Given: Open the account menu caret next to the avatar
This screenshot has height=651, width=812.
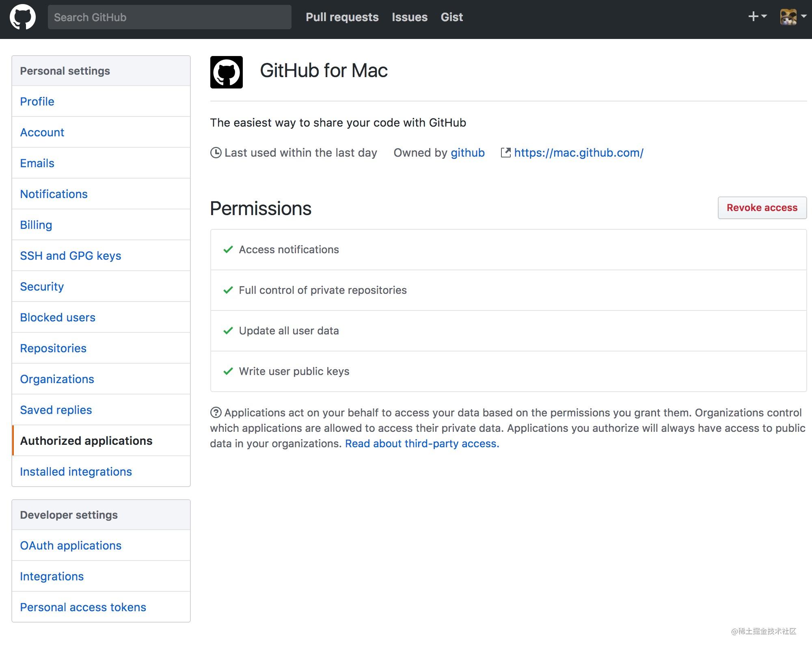Looking at the screenshot, I should (804, 17).
